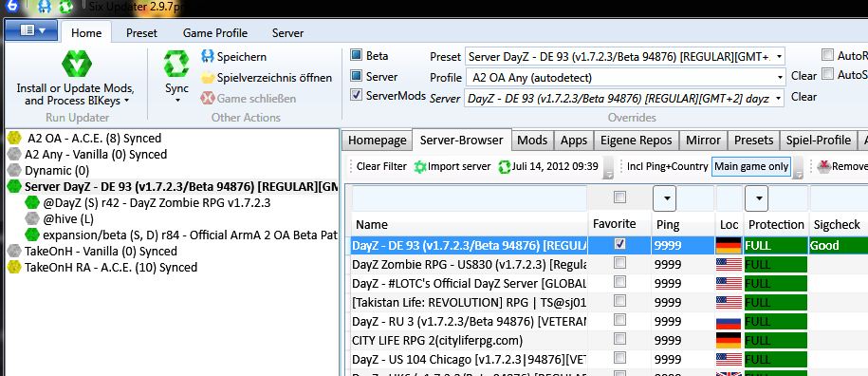
Task: Select Server DayZ - DE 93 preset
Action: (173, 187)
